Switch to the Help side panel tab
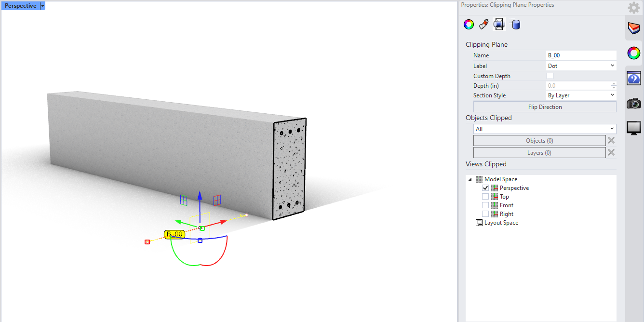The width and height of the screenshot is (644, 322). (634, 78)
